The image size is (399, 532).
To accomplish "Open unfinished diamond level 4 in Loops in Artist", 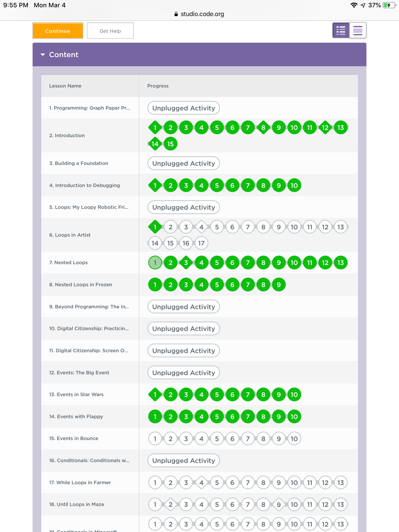I will coord(201,227).
